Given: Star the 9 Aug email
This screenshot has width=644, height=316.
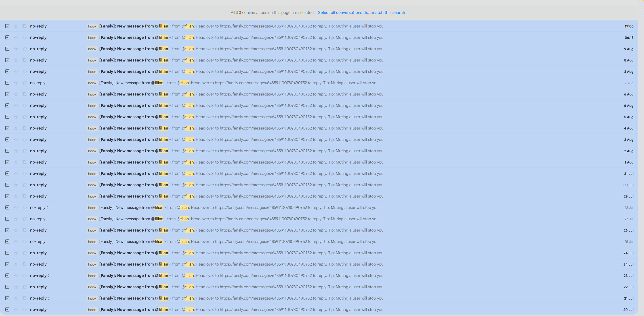Looking at the screenshot, I should click(x=16, y=49).
